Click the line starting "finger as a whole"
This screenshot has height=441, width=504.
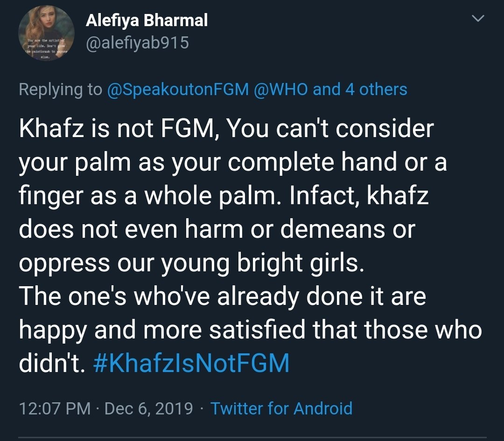tap(224, 196)
